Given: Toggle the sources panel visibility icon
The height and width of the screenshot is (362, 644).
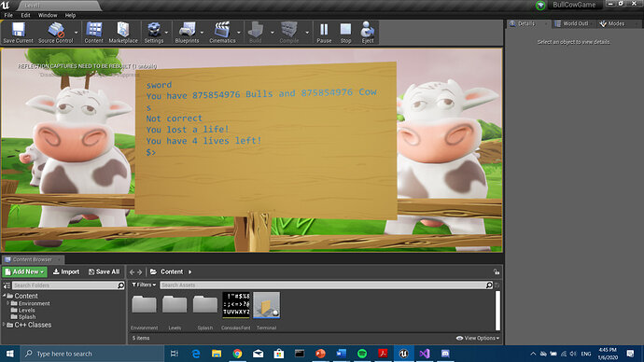Looking at the screenshot, I should click(x=7, y=285).
